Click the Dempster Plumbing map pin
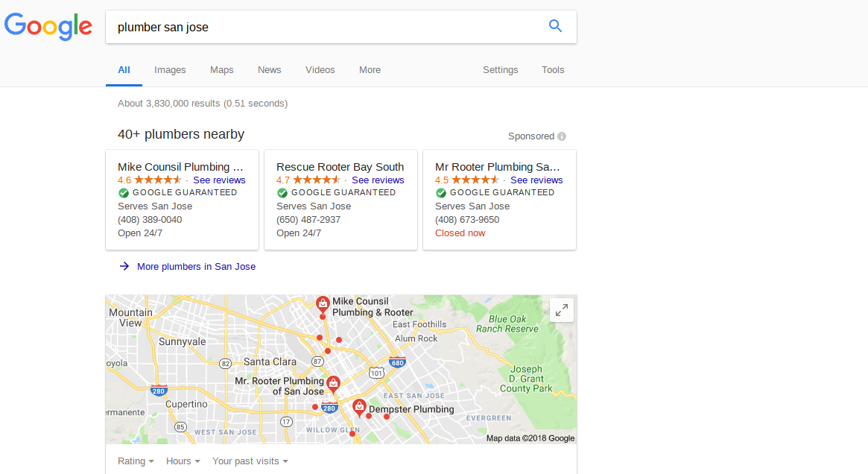 coord(359,408)
